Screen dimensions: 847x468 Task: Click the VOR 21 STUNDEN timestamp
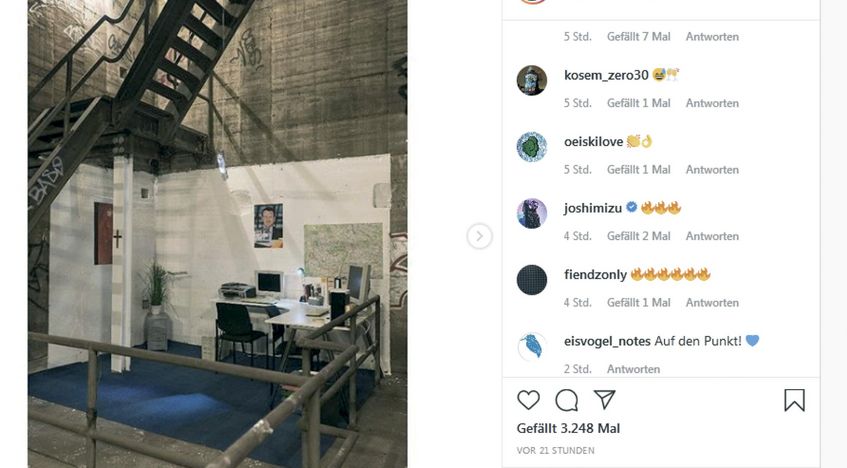click(555, 450)
